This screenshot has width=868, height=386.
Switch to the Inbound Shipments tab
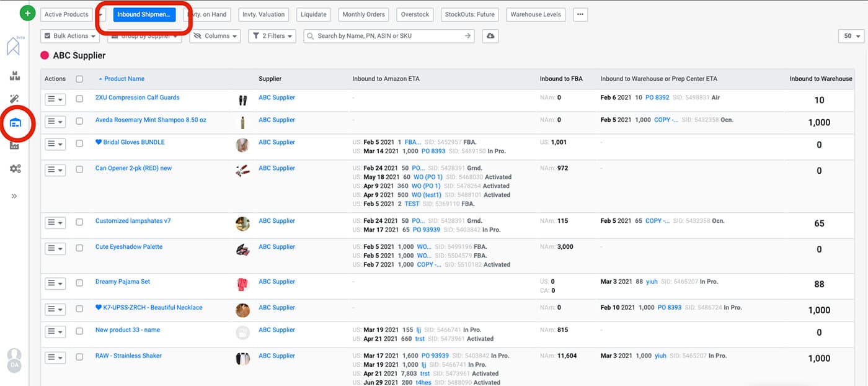[144, 14]
